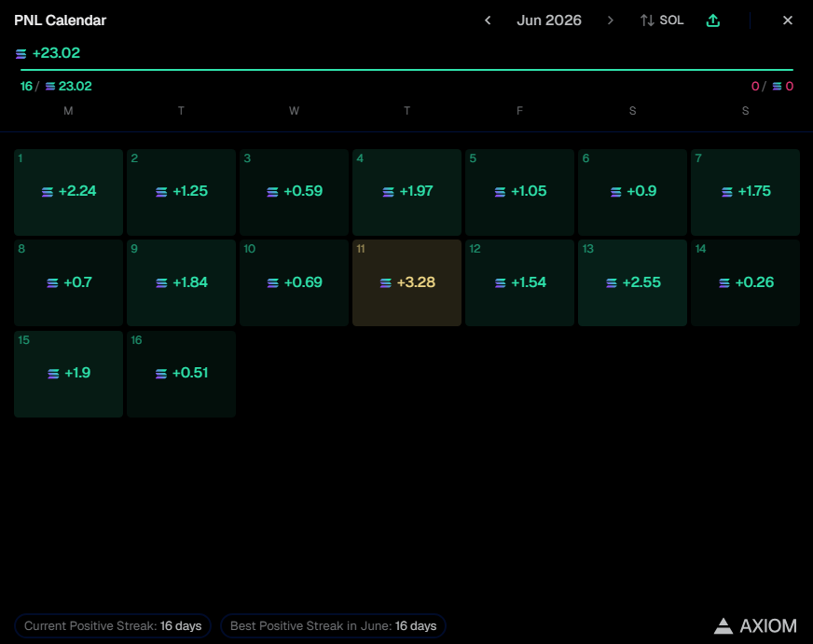Click the June 15 day showing +1.9
Viewport: 813px width, 644px height.
[68, 374]
